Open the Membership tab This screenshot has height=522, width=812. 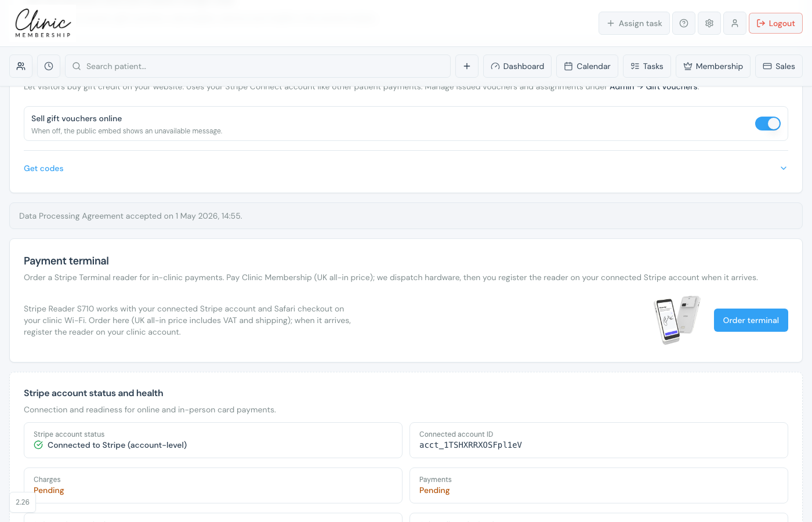click(713, 66)
